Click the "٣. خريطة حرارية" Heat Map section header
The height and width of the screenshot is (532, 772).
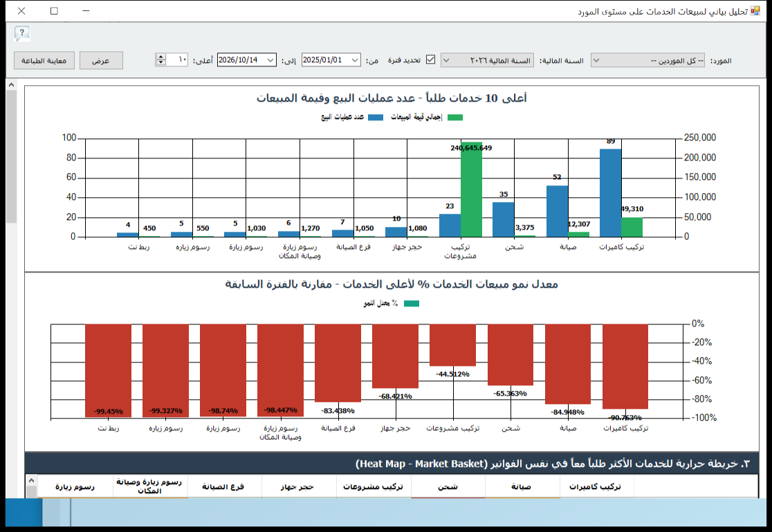click(392, 464)
